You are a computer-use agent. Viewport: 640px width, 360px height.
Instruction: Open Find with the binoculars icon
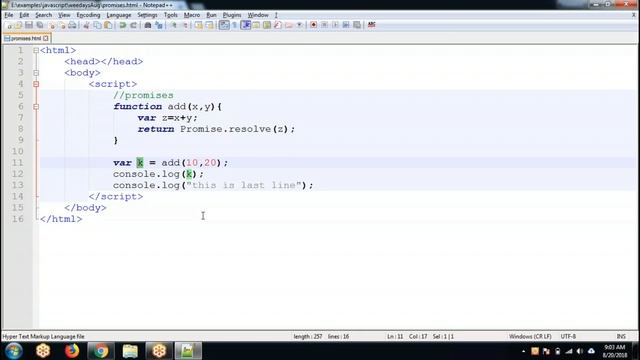point(148,25)
